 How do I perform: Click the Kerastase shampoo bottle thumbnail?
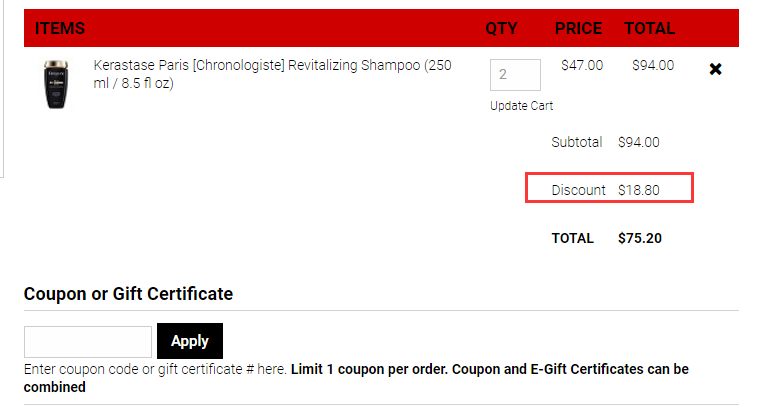point(56,85)
